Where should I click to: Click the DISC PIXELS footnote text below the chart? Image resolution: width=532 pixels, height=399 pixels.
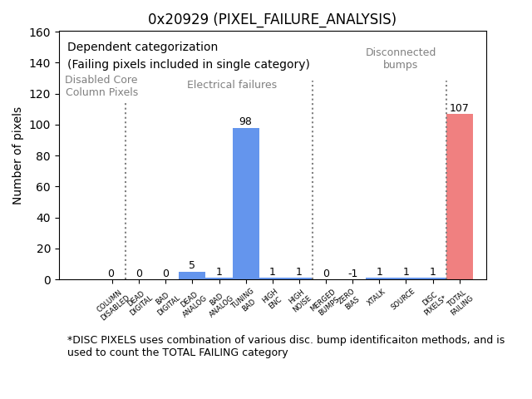(285, 346)
